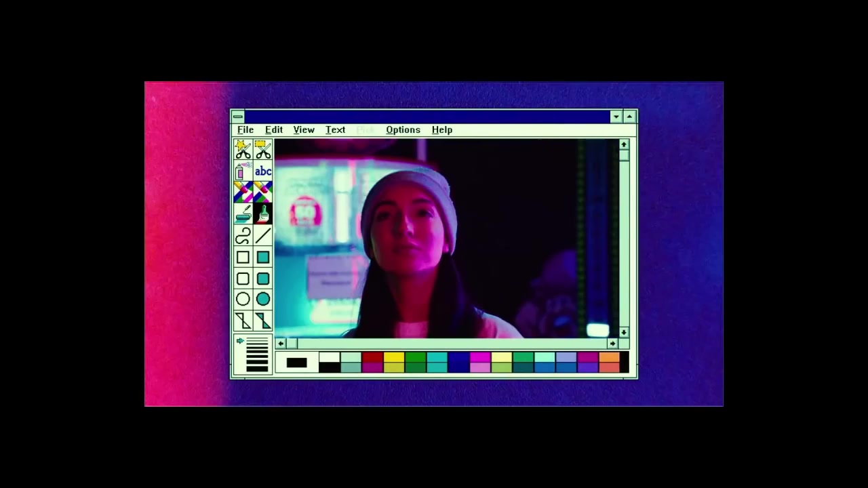Select the orange palette swatch
The width and height of the screenshot is (868, 488).
[x=609, y=357]
